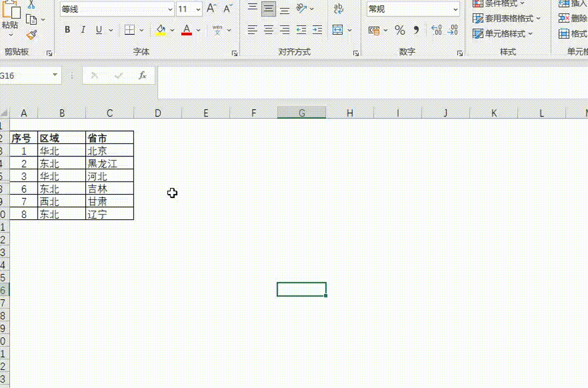The image size is (588, 388).
Task: Open fill color dropdown arrow
Action: coord(172,30)
